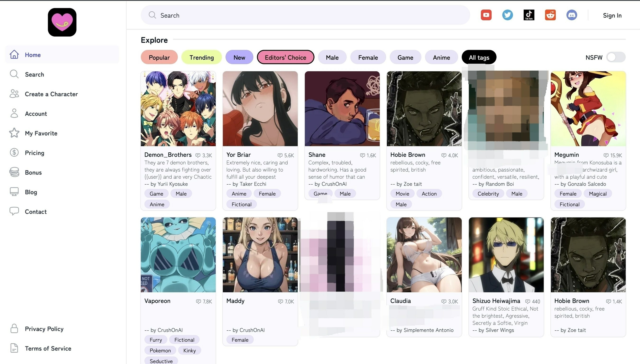Screen dimensions: 640x364
Task: Toggle the NSFW switch
Action: (616, 57)
